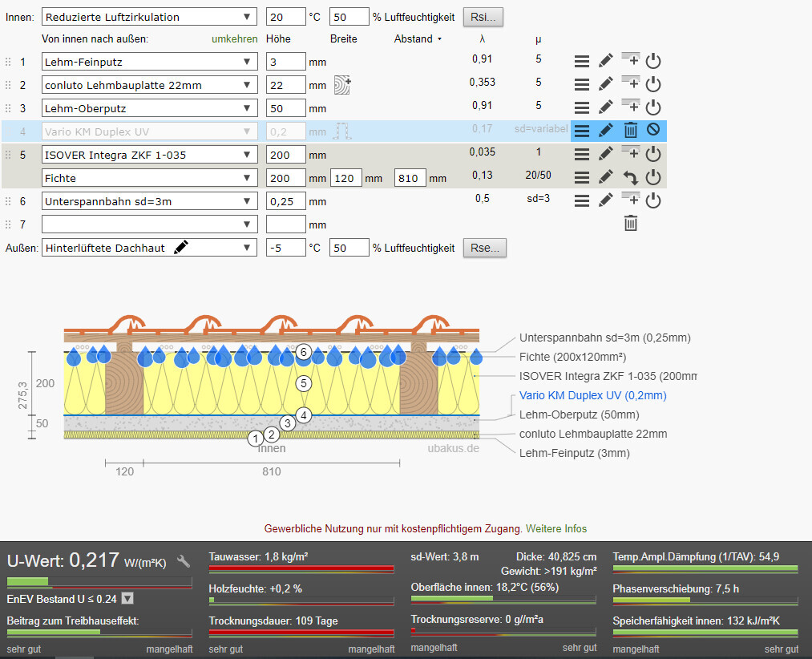Edit Hinterlüftete Dachhaut with the pencil icon
The image size is (812, 659).
point(181,248)
